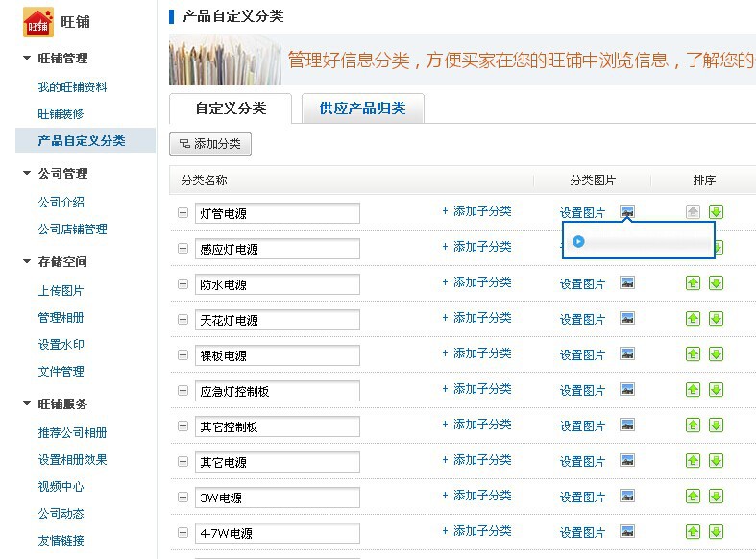
Task: Click image icon next to 应急灯控制板
Action: 627,390
